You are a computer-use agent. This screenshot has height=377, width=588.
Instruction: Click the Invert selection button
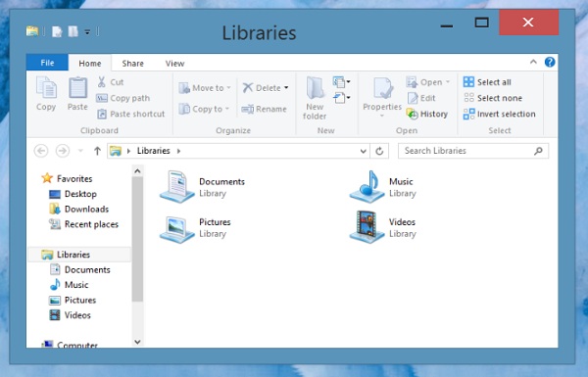click(x=500, y=114)
